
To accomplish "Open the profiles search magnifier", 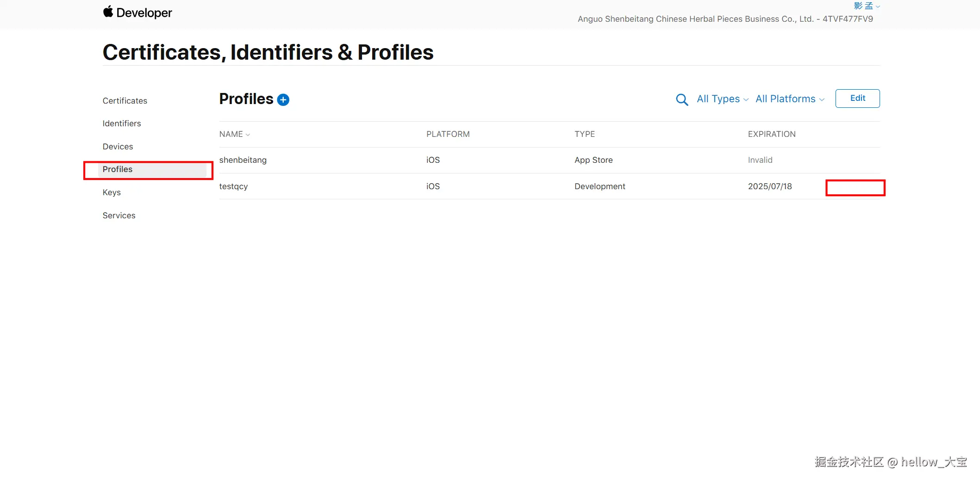I will point(681,99).
